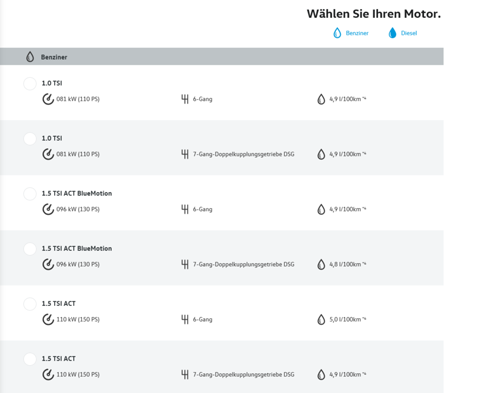Click gearbox icon beside first 6-Gang entry
The height and width of the screenshot is (393, 500).
pos(185,99)
